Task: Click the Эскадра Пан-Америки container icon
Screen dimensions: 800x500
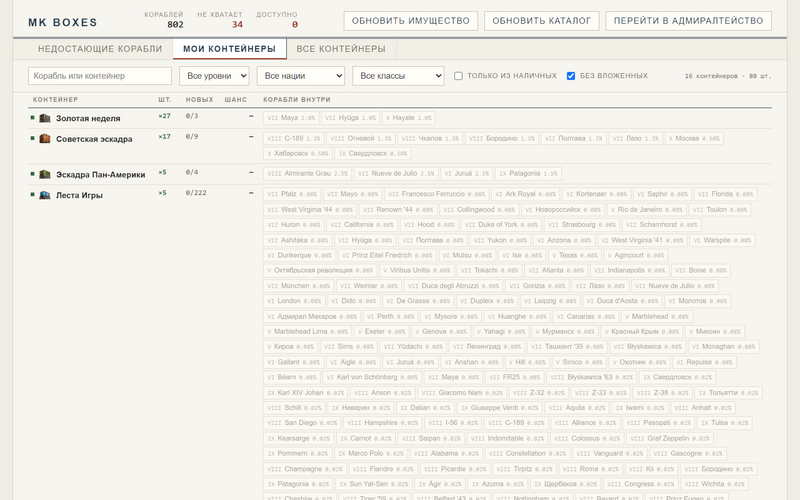Action: tap(45, 174)
